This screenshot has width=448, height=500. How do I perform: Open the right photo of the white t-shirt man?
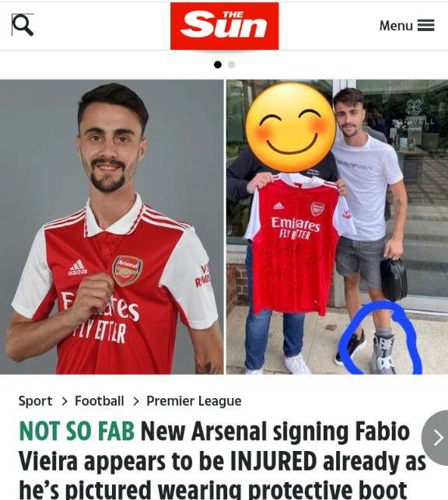point(337,227)
